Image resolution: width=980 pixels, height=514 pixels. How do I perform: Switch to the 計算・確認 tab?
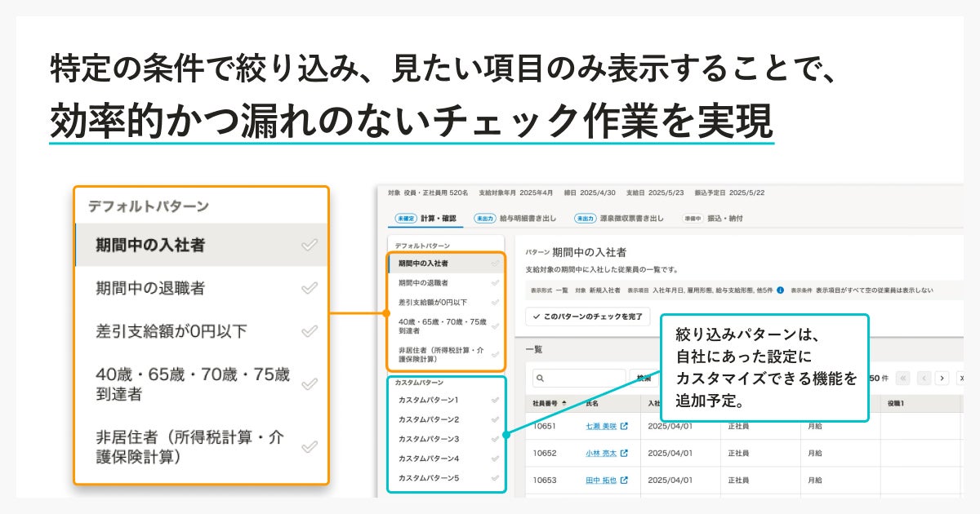(x=425, y=219)
